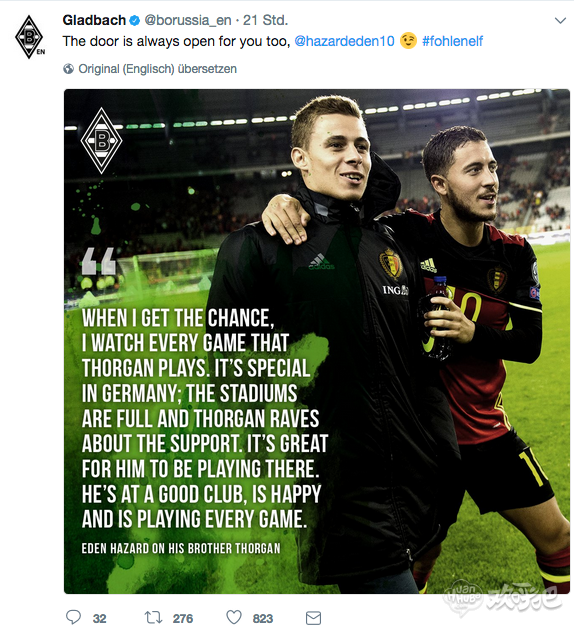Screen dimensions: 574x631
Task: Click the reply count 32
Action: 99,619
